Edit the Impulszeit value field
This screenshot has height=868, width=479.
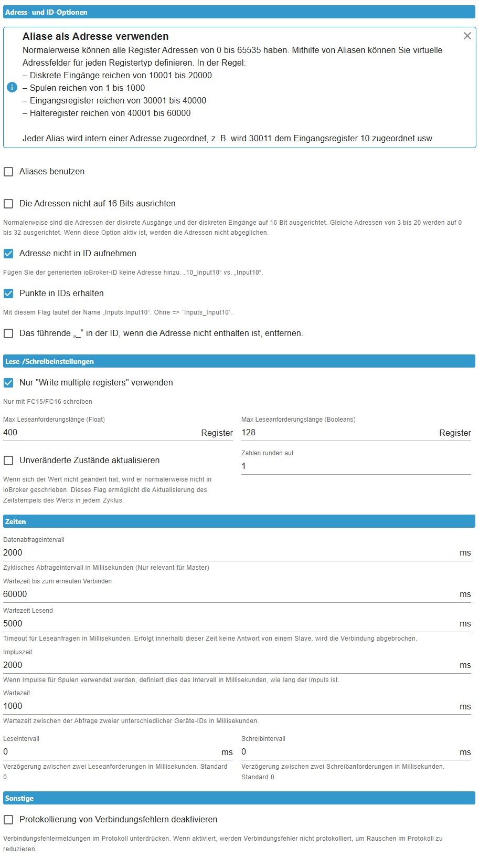pyautogui.click(x=229, y=665)
